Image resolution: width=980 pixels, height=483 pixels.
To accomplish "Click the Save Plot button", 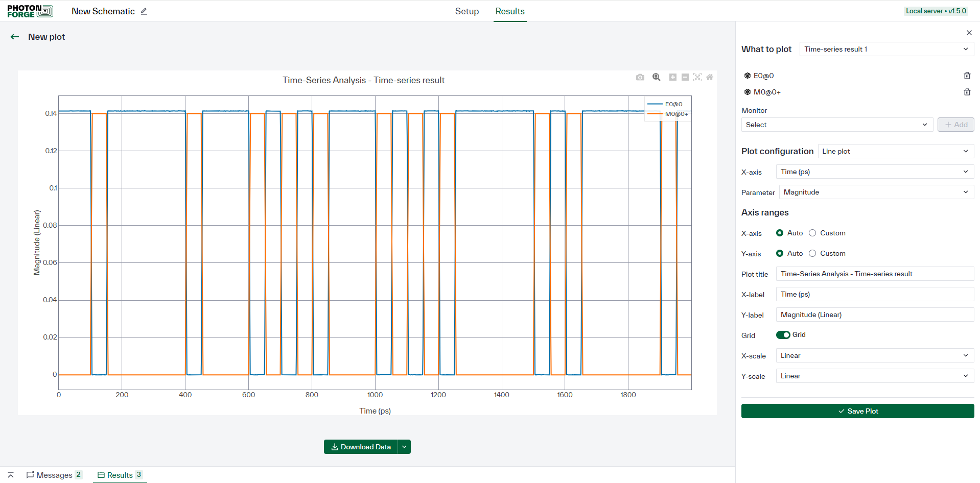I will [x=857, y=411].
